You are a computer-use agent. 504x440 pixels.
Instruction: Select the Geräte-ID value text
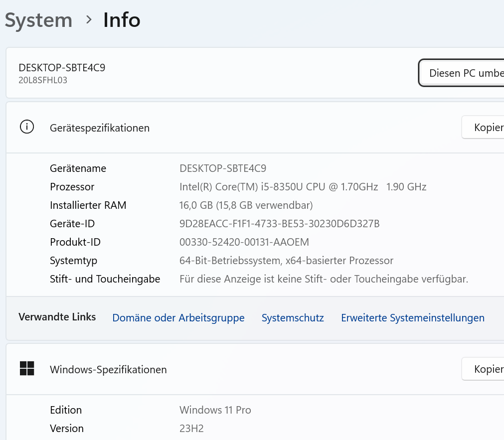pyautogui.click(x=279, y=223)
